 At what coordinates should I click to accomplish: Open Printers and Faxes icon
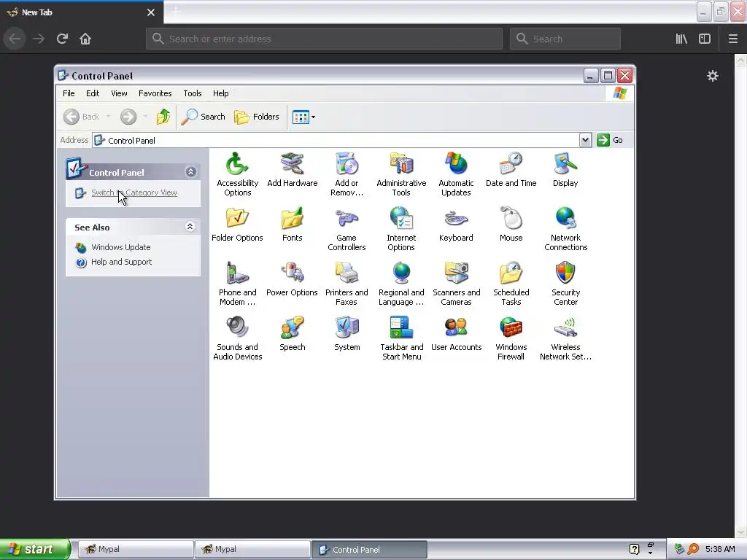347,284
